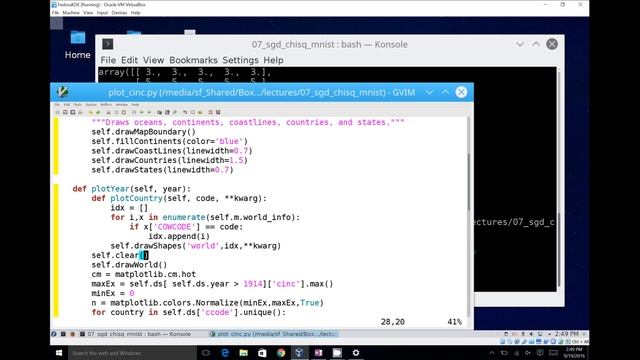The image size is (640, 360).
Task: Open Windows Settings gear on taskbar
Action: (356, 353)
